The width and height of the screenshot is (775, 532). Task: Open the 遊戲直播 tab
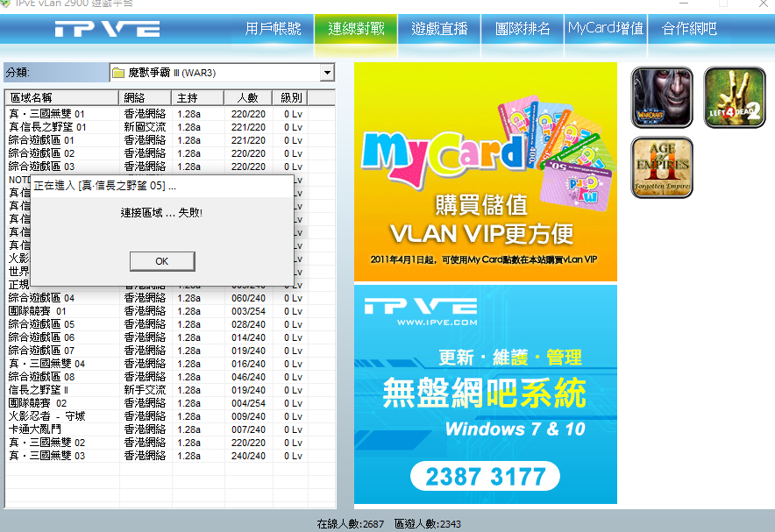coord(439,29)
